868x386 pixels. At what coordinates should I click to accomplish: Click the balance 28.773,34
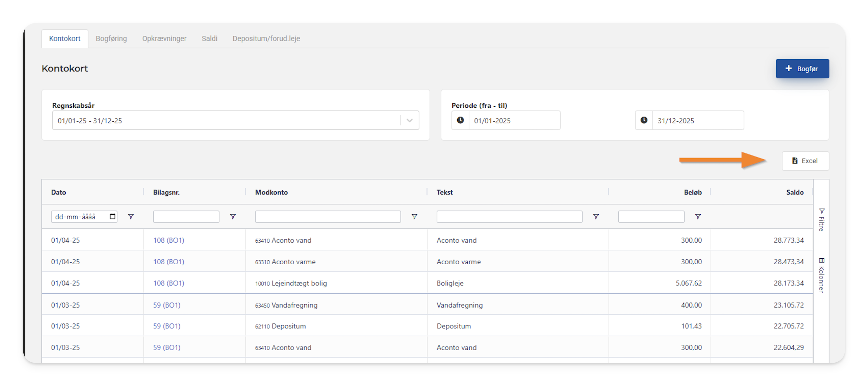point(789,240)
